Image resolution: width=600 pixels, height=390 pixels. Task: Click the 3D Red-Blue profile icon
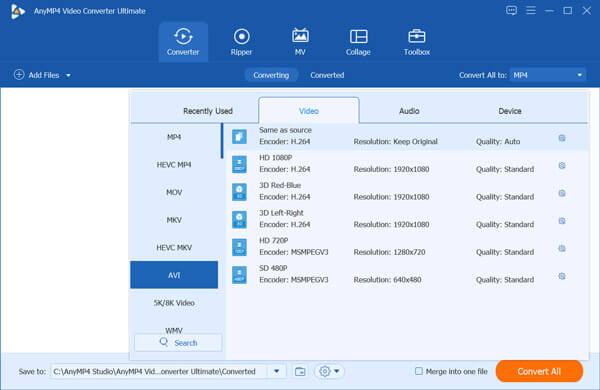point(239,192)
